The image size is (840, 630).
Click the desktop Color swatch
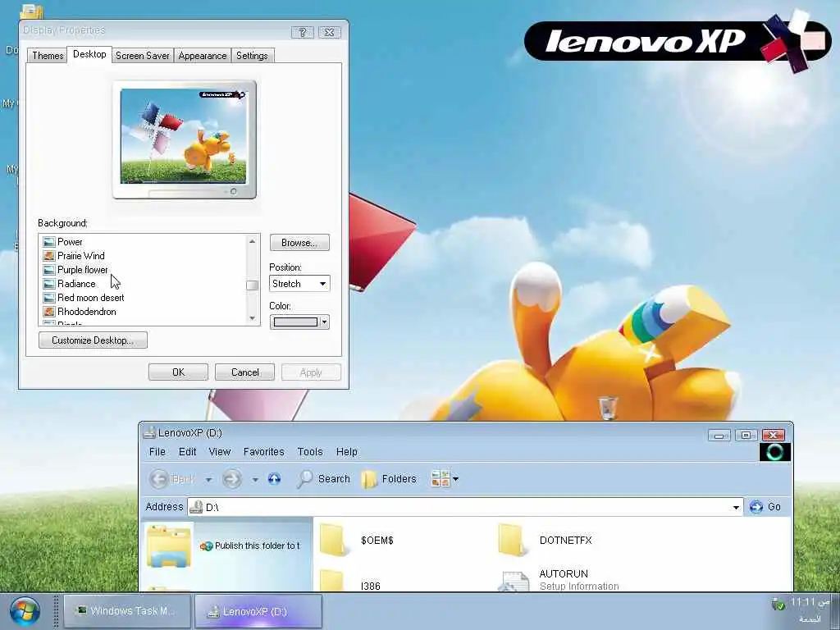[x=295, y=322]
